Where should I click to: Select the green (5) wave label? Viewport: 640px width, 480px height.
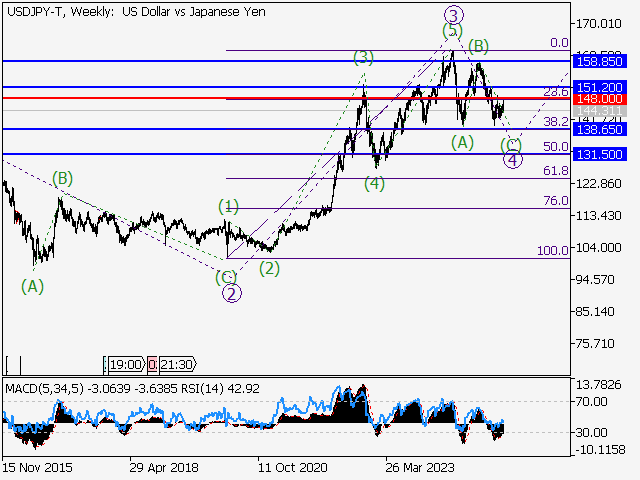(453, 31)
